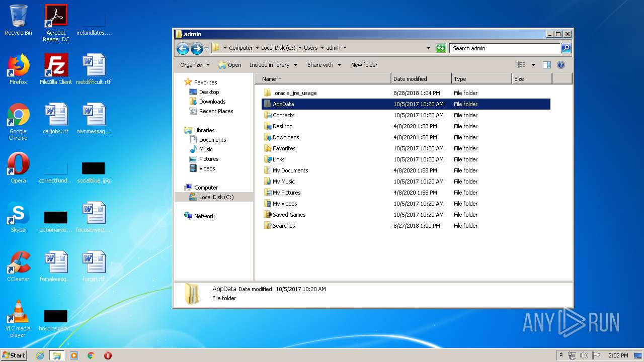Expand Computer breadcrumb arrow in address bar
Viewport: 644px width, 362px height.
(257, 48)
